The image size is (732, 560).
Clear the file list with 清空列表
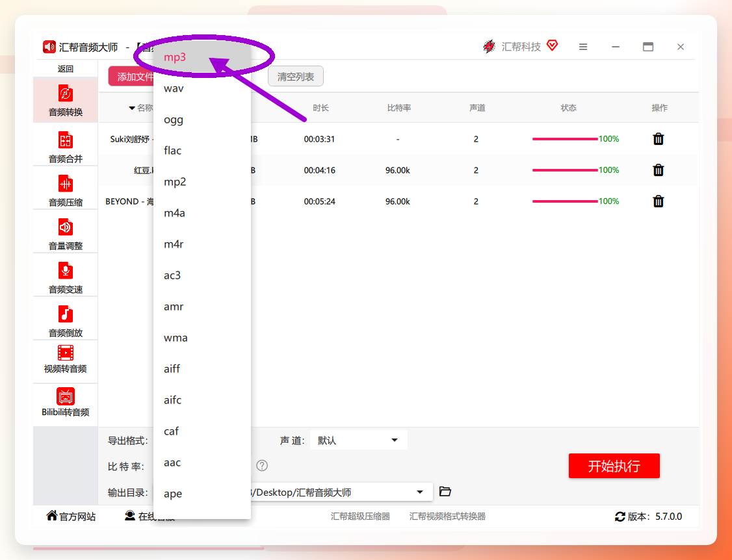[296, 77]
